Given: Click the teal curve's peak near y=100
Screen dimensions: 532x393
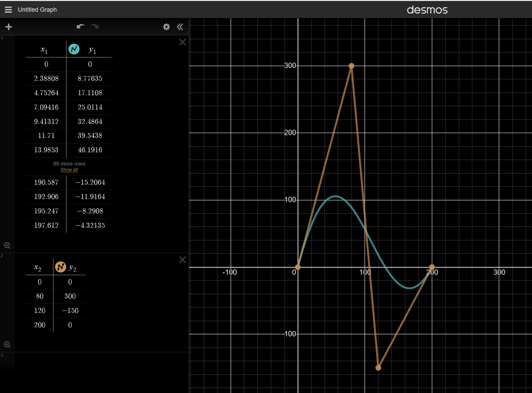Looking at the screenshot, I should [335, 196].
